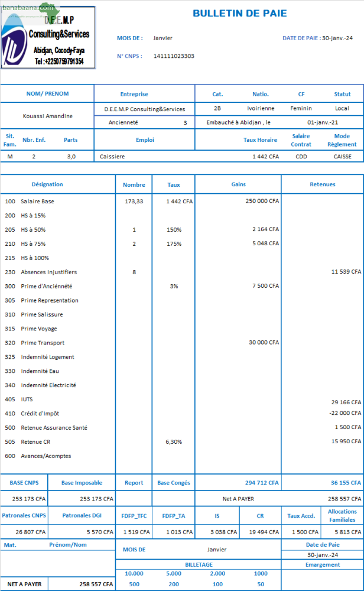
Task: Select the total gains 294 712 CFA
Action: 262,482
